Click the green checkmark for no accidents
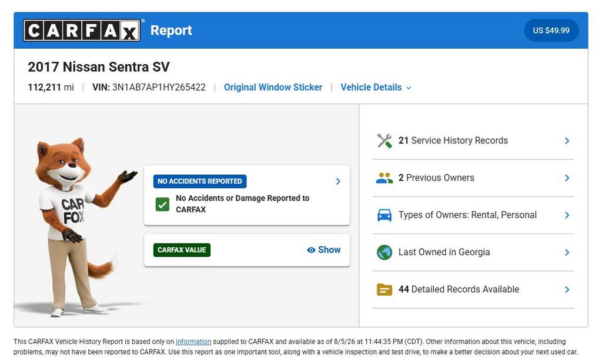The height and width of the screenshot is (364, 602). click(x=162, y=204)
